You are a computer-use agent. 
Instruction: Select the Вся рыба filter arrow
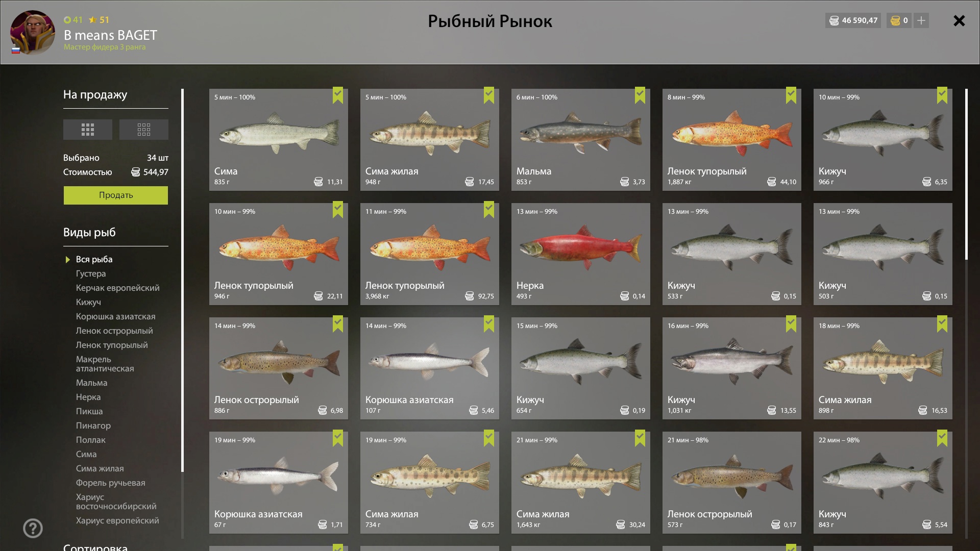pyautogui.click(x=68, y=260)
